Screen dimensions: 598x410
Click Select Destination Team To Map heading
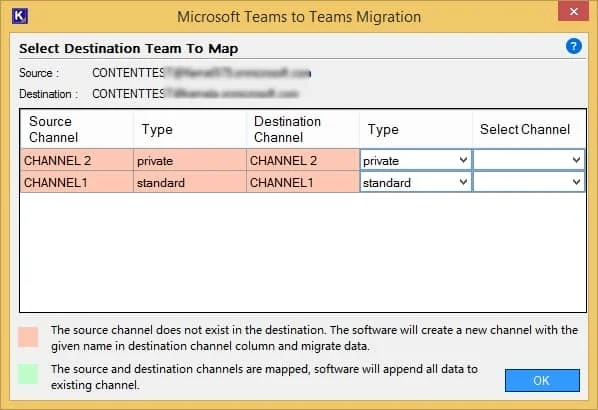point(129,48)
